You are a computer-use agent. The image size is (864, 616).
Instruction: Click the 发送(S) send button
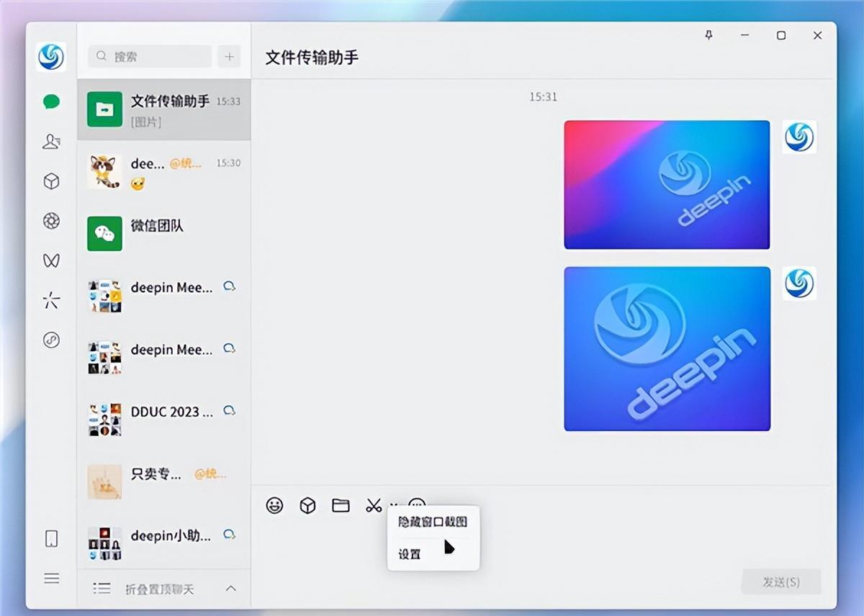pyautogui.click(x=782, y=582)
